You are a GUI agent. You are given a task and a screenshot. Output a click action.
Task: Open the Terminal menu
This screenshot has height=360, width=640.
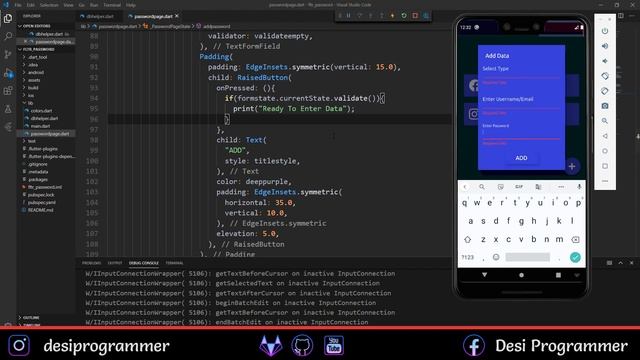coord(112,5)
